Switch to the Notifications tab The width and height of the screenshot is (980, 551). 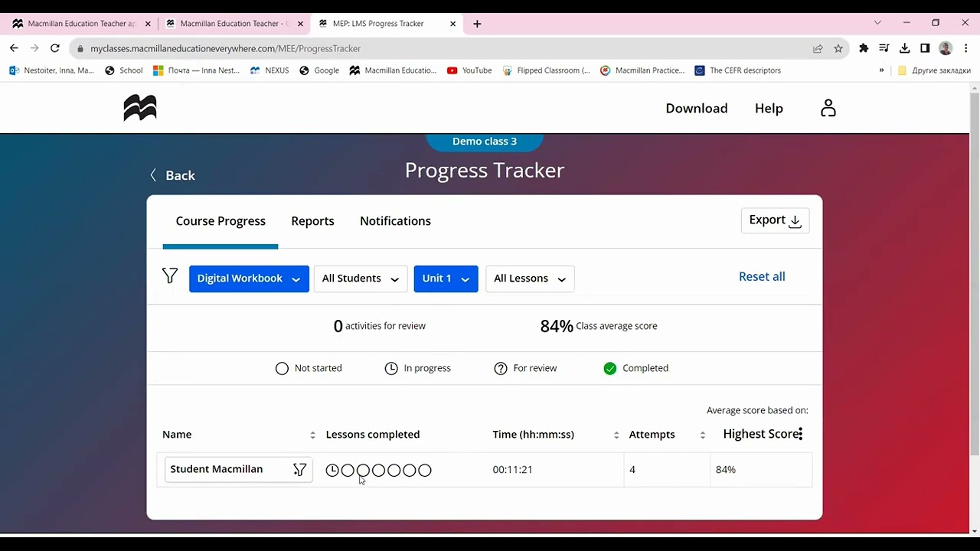pos(395,221)
